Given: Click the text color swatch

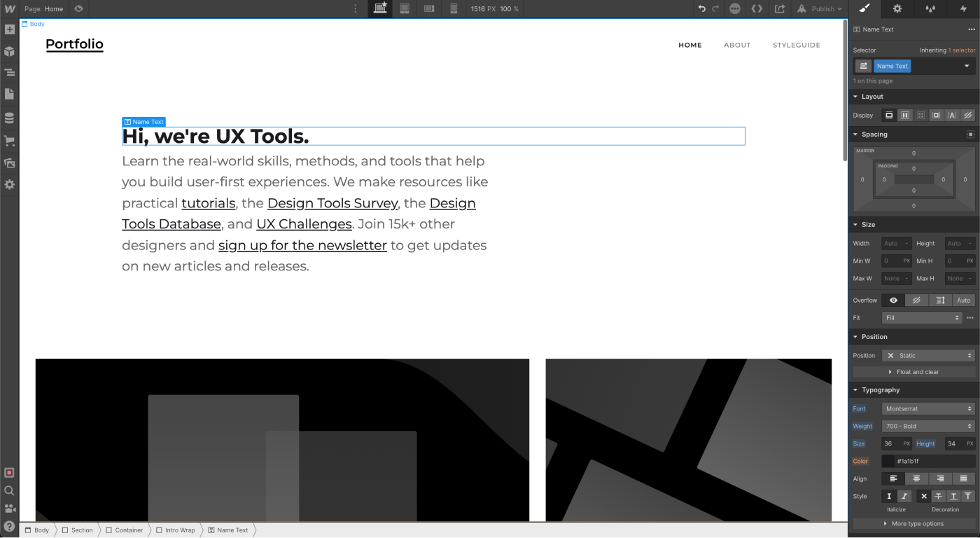Looking at the screenshot, I should point(888,461).
